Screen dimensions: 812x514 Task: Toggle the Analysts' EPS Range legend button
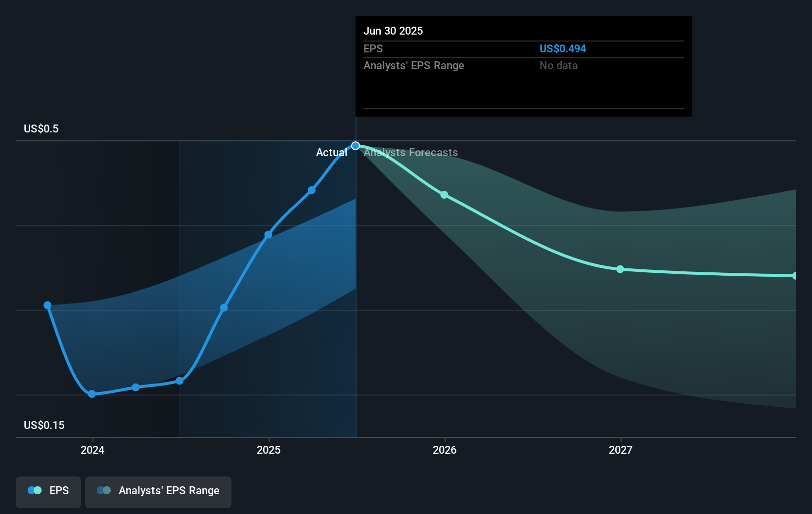click(x=158, y=492)
